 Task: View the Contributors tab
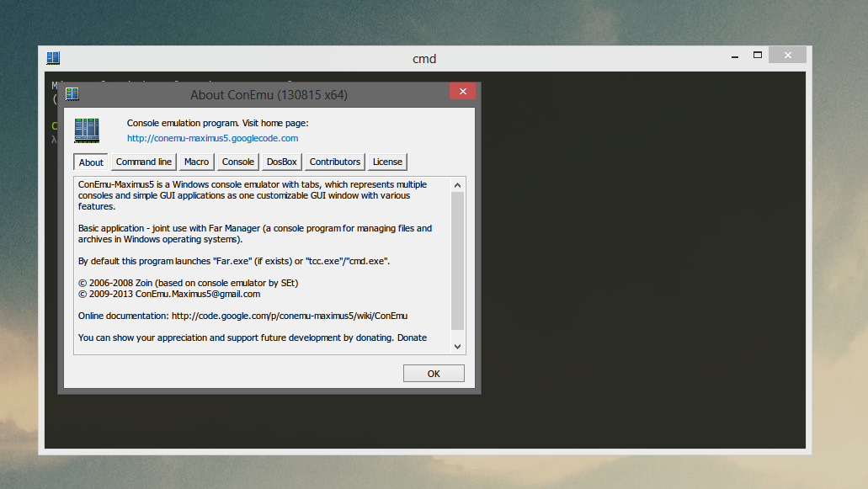point(335,162)
